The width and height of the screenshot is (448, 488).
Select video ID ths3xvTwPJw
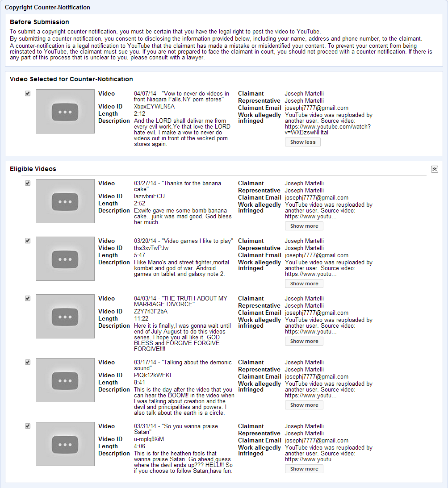coord(151,248)
